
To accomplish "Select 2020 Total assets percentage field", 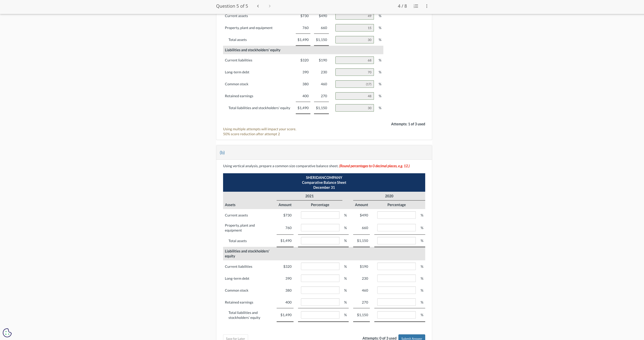I will (x=396, y=241).
